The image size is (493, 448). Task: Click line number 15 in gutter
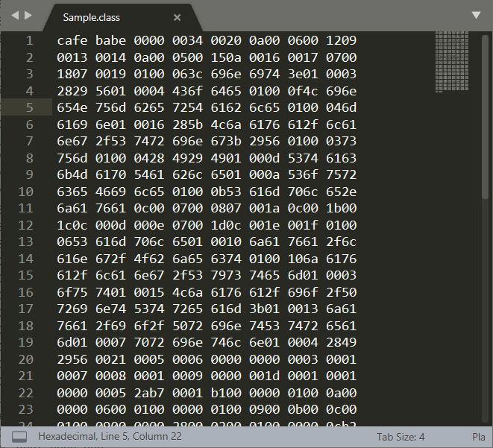click(x=26, y=275)
